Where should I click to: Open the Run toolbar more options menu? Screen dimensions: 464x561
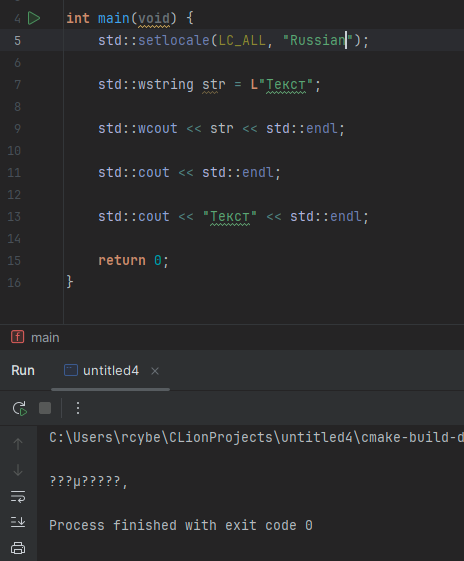pos(78,408)
